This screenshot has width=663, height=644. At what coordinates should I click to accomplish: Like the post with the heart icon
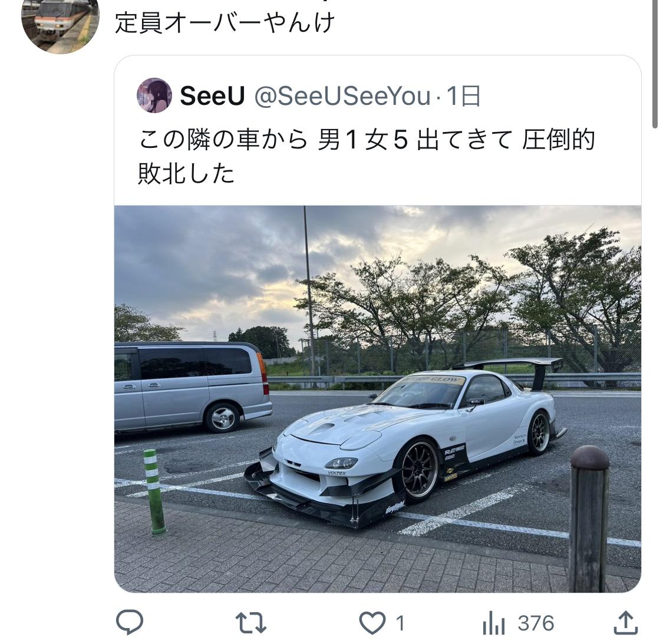(372, 623)
